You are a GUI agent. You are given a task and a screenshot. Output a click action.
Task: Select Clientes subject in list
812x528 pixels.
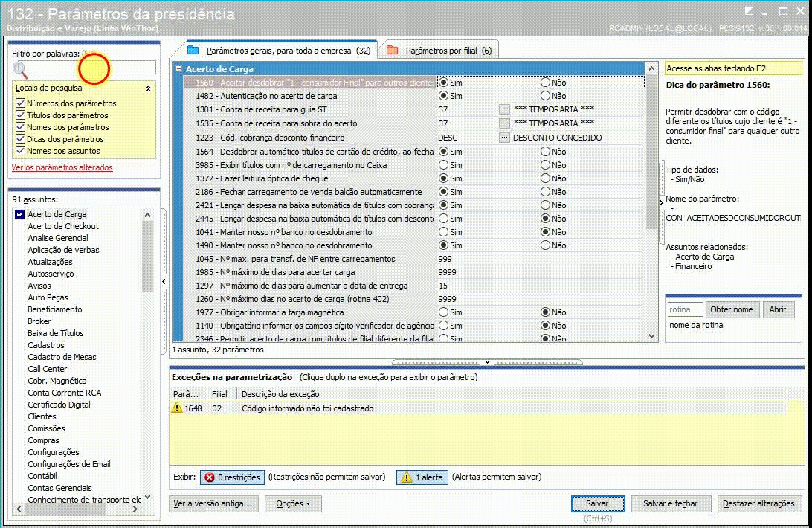42,416
